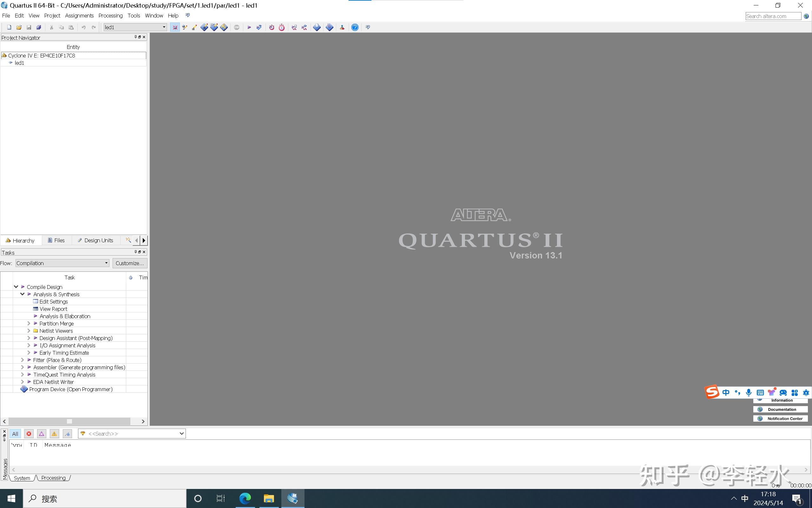Image resolution: width=812 pixels, height=508 pixels.
Task: Start Compilation with purple play icon
Action: pos(249,27)
